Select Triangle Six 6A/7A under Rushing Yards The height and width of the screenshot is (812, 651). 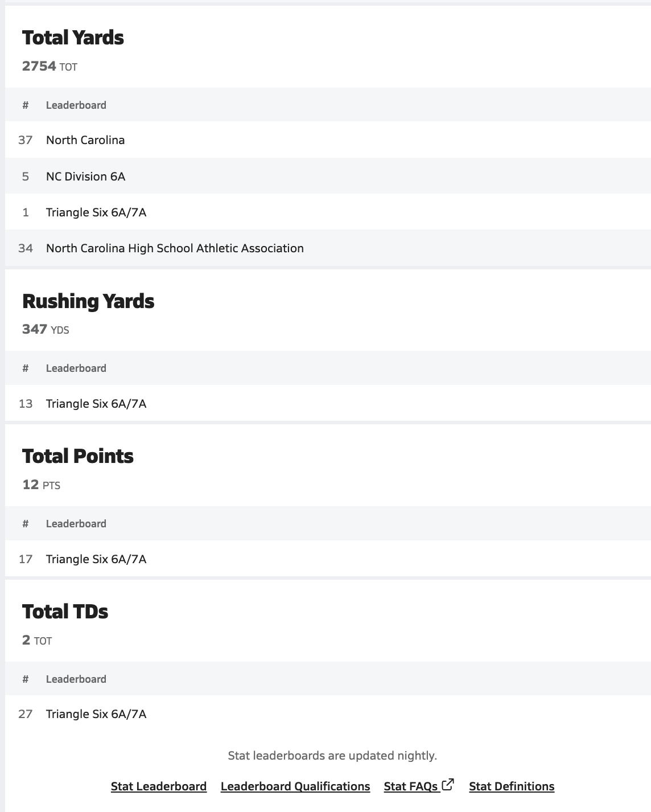(x=96, y=404)
